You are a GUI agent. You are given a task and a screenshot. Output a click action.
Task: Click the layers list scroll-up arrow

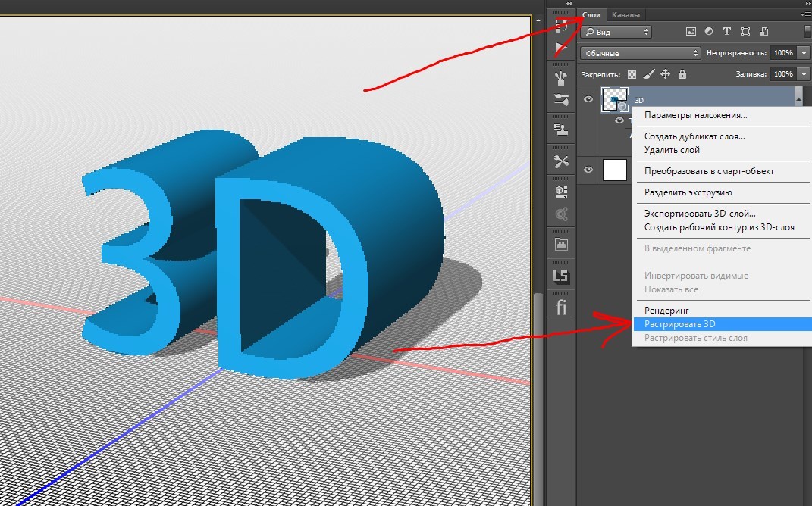point(799,97)
